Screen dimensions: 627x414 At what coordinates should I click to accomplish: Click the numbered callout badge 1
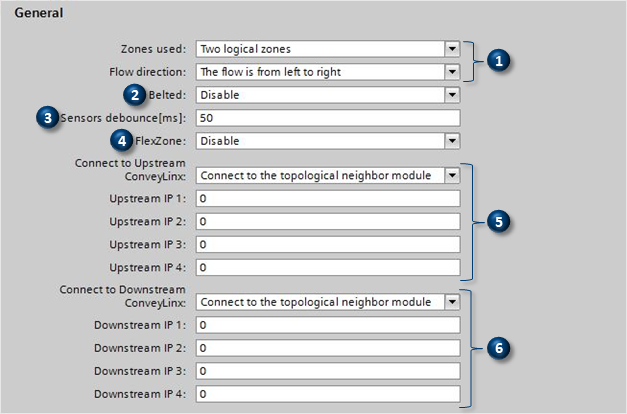(x=501, y=59)
